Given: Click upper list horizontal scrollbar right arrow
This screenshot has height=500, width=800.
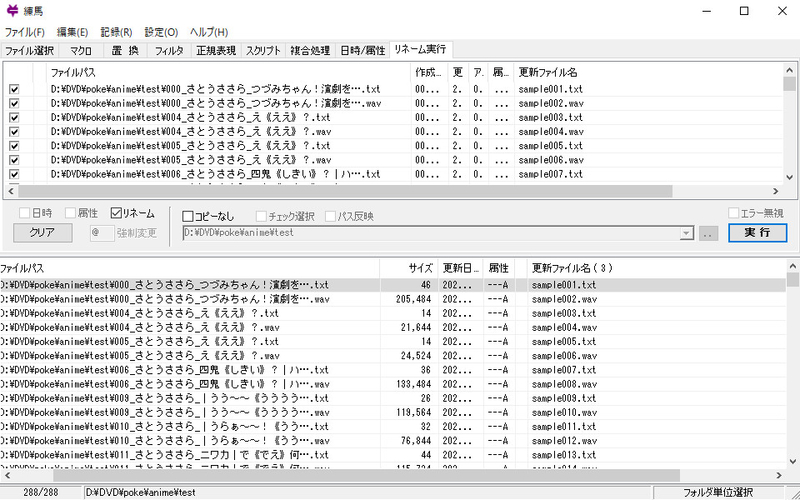Looking at the screenshot, I should click(776, 191).
